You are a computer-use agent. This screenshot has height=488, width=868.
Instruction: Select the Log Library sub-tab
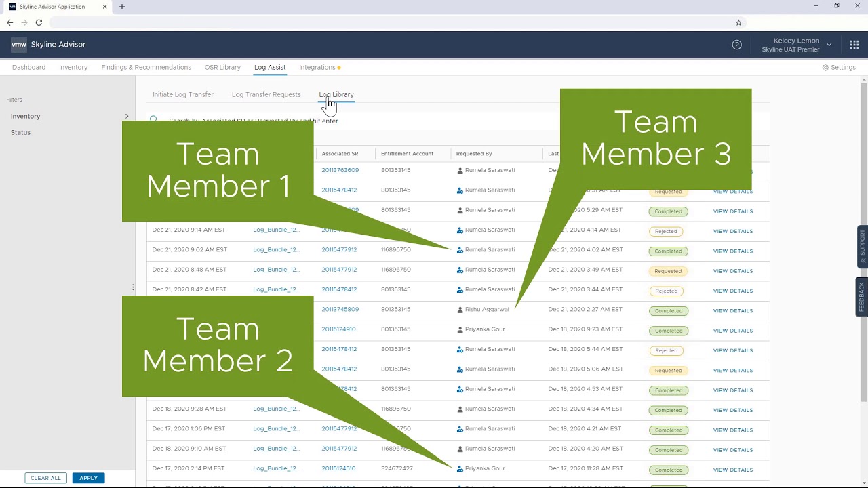[336, 95]
